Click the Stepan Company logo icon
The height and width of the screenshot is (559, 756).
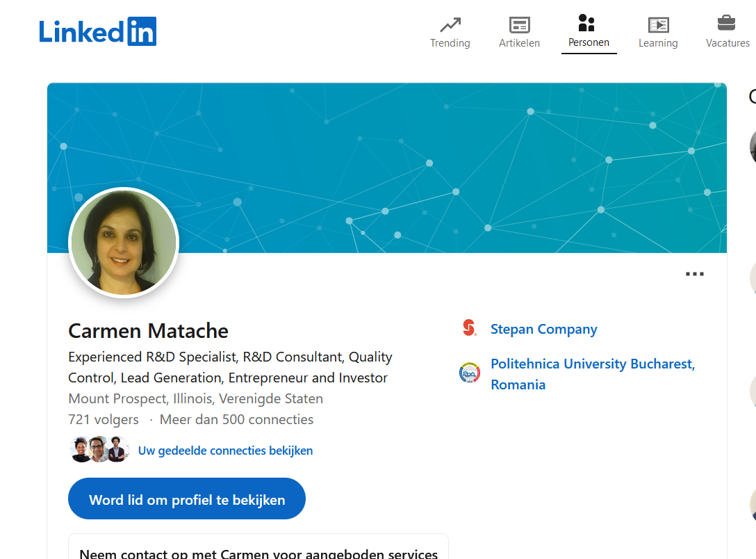click(469, 328)
